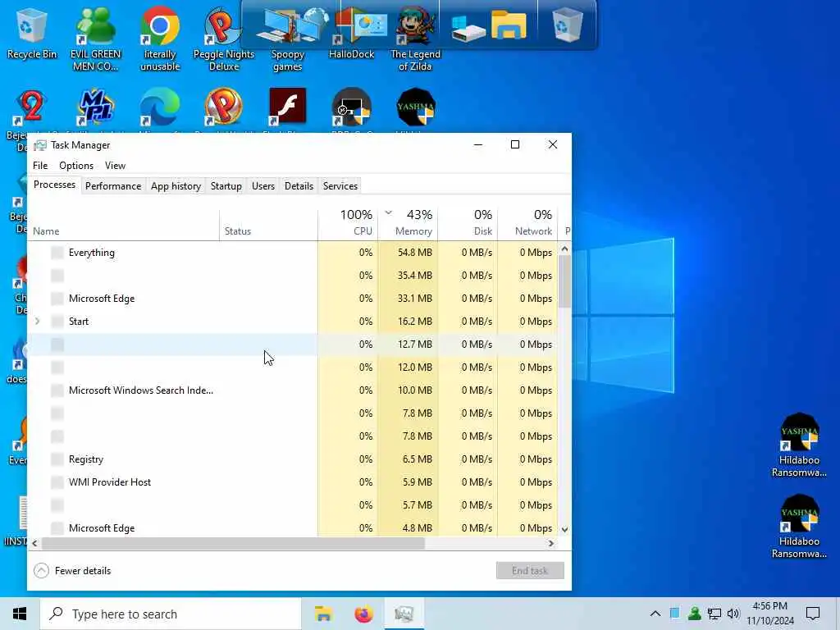The image size is (840, 630).
Task: Select the WMI Provider Host process
Action: 293,482
